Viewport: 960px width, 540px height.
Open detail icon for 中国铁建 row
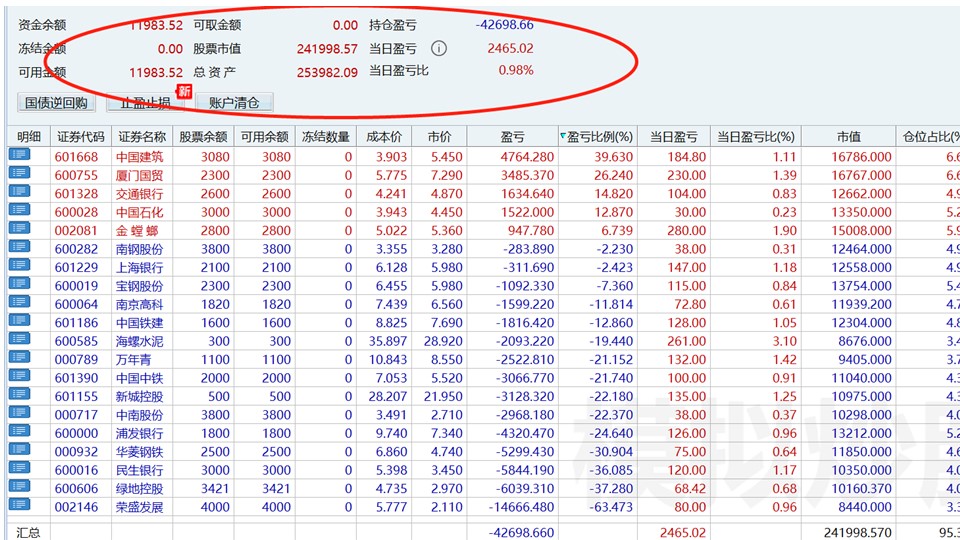coord(20,320)
